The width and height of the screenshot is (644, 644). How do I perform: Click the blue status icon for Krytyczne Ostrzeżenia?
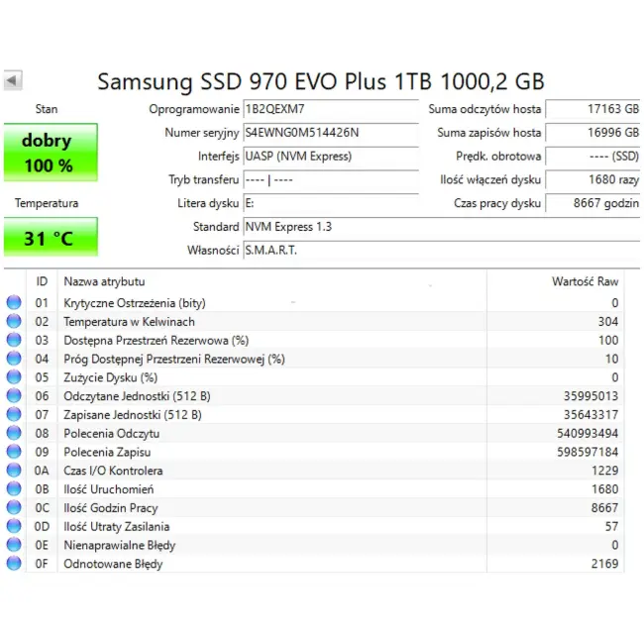[x=14, y=303]
